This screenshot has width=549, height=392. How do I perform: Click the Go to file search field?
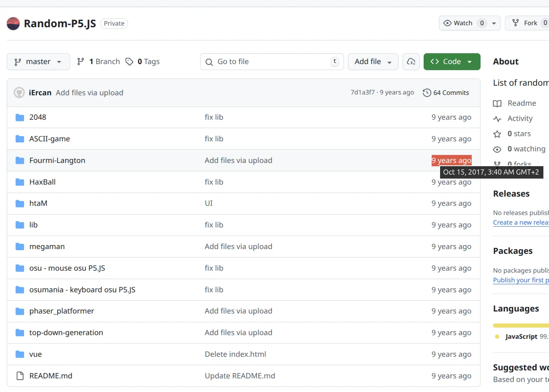pos(272,62)
